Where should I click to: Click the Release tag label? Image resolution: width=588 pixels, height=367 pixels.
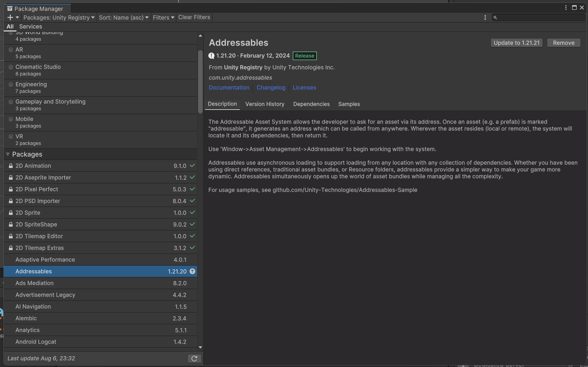[305, 56]
